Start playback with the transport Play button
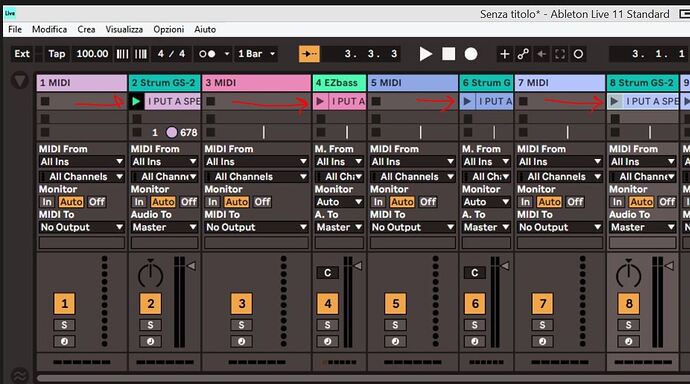Screen dimensions: 690x384 tap(425, 54)
